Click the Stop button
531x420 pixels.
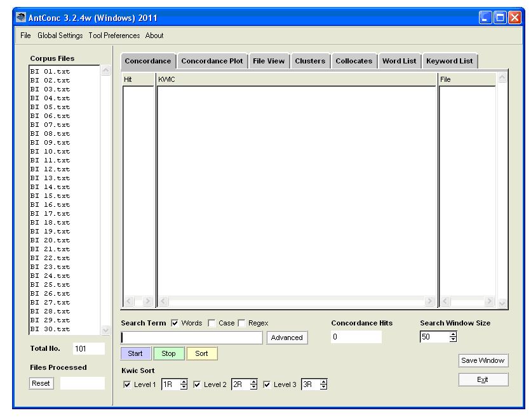pyautogui.click(x=169, y=354)
